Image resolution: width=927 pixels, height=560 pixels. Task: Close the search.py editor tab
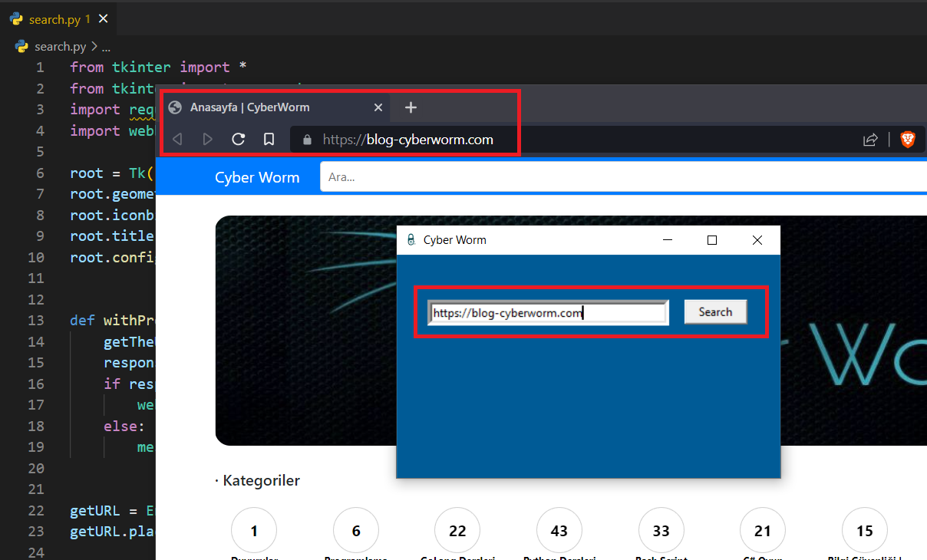click(104, 19)
